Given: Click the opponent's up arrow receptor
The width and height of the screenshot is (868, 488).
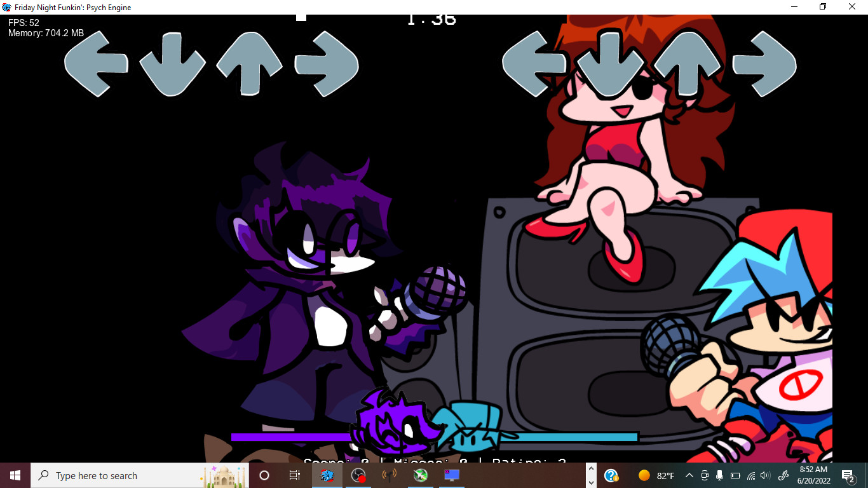Looking at the screenshot, I should tap(249, 64).
